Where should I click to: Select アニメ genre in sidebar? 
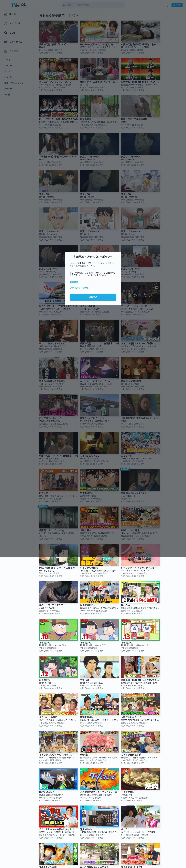(x=7, y=71)
